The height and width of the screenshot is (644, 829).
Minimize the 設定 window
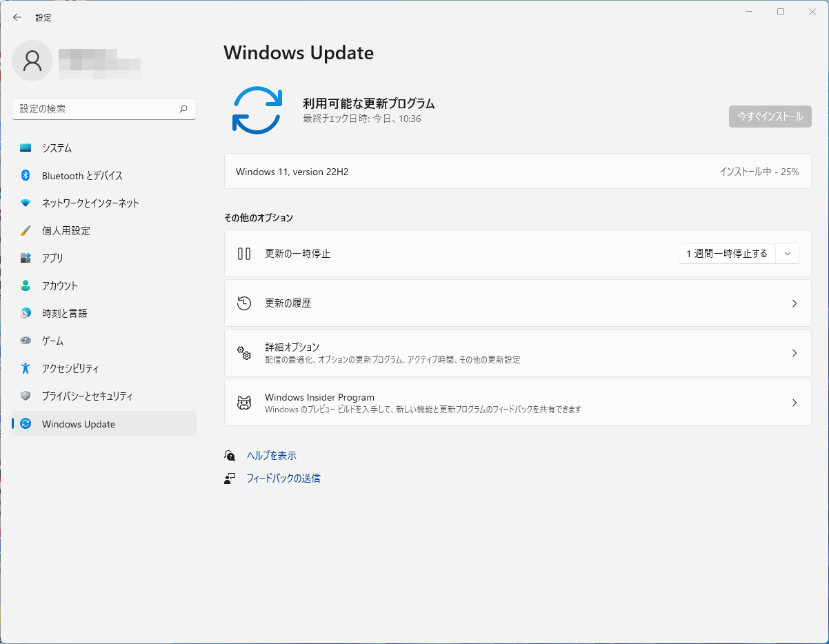(749, 12)
